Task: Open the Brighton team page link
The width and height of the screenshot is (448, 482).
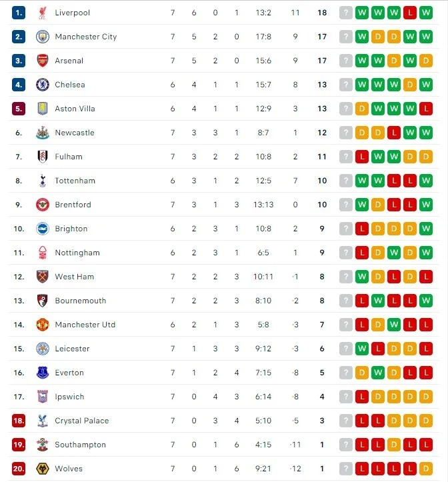Action: pyautogui.click(x=71, y=229)
